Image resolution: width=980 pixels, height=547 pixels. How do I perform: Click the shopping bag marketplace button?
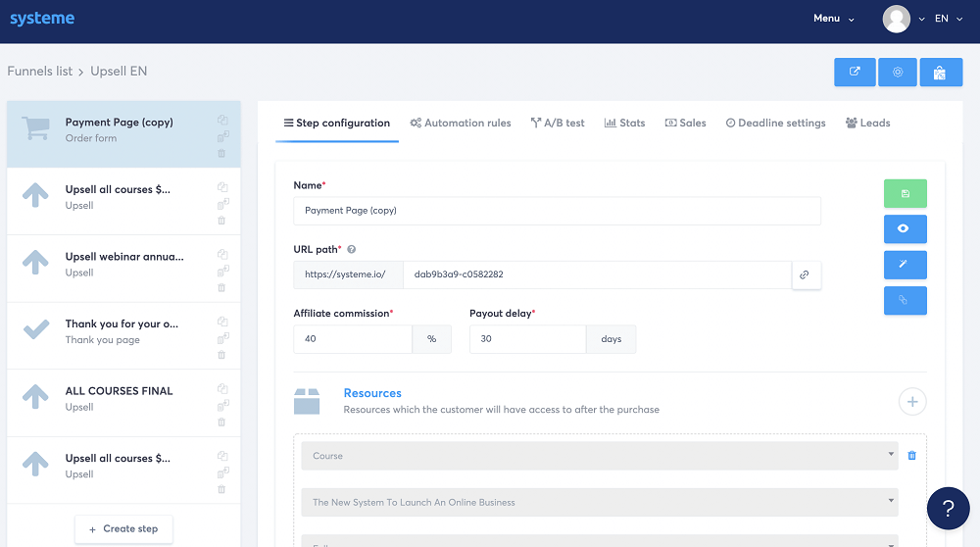pos(941,72)
